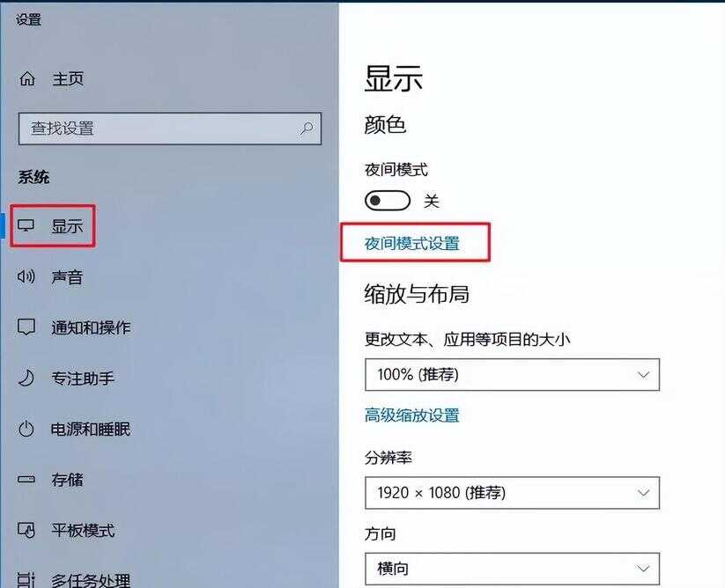Open the 1920 × 1080 resolution dropdown
Image resolution: width=725 pixels, height=588 pixels.
pyautogui.click(x=512, y=493)
